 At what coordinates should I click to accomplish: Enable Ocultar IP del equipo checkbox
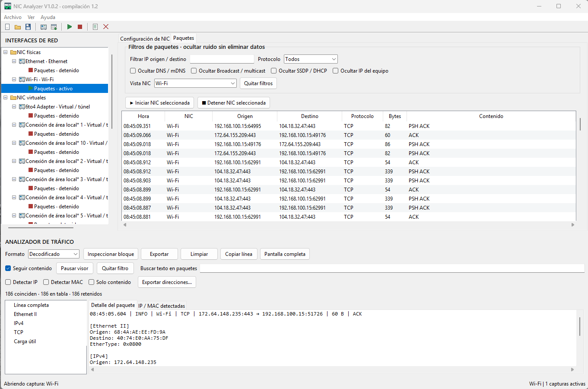336,71
